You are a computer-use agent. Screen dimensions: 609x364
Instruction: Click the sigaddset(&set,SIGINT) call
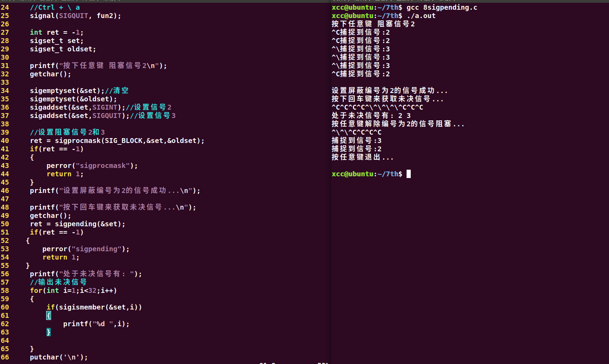[77, 107]
